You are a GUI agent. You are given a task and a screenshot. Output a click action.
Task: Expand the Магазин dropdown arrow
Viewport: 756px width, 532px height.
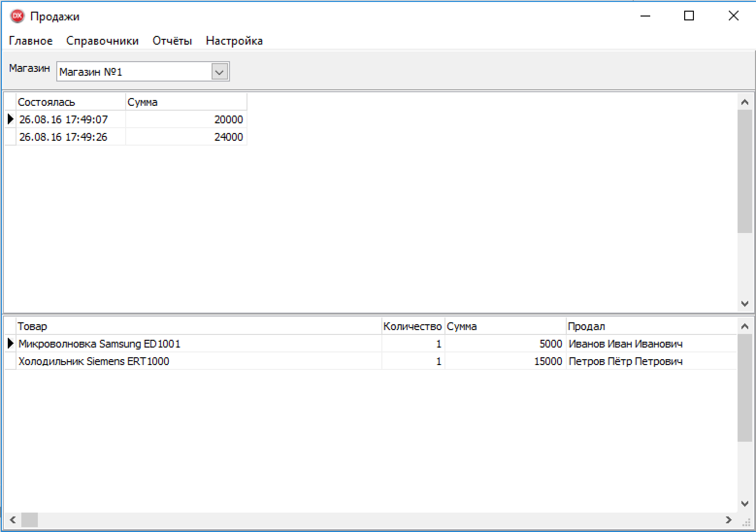pyautogui.click(x=220, y=72)
